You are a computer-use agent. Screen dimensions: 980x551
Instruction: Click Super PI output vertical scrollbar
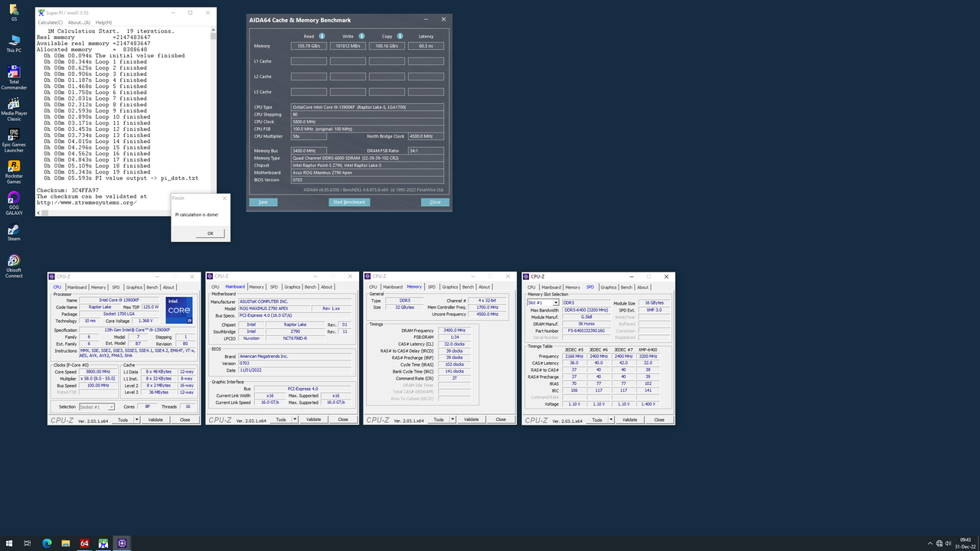pyautogui.click(x=214, y=121)
